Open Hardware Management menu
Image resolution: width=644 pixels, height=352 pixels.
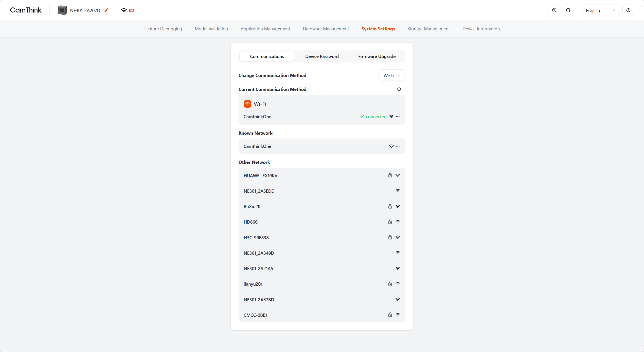tap(326, 29)
